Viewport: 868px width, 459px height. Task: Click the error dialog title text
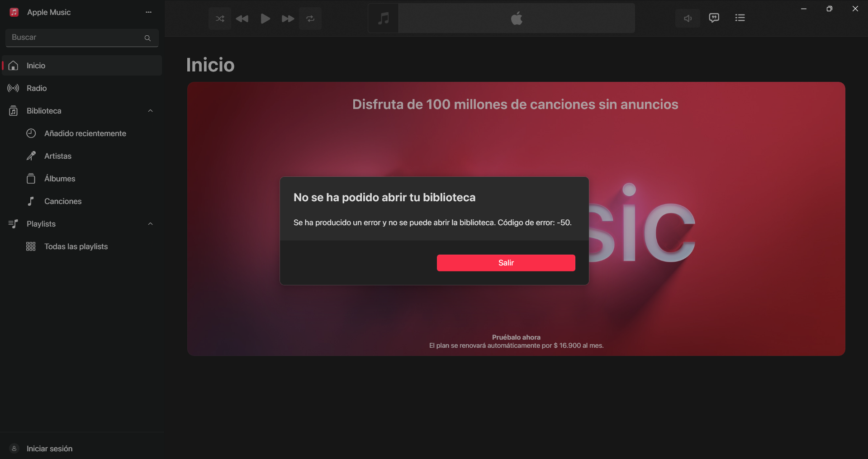point(384,198)
